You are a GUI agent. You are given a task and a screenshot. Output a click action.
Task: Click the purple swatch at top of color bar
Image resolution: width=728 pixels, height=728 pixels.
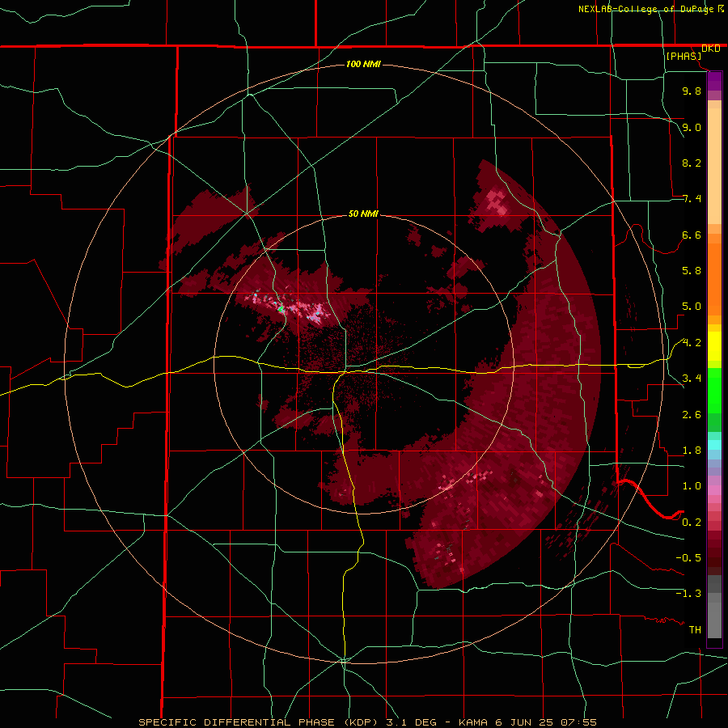pos(714,81)
